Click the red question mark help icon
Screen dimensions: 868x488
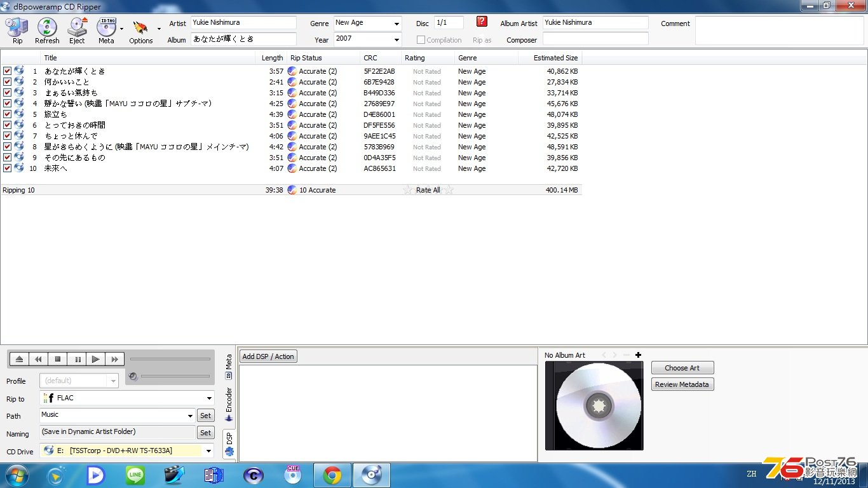(x=482, y=22)
